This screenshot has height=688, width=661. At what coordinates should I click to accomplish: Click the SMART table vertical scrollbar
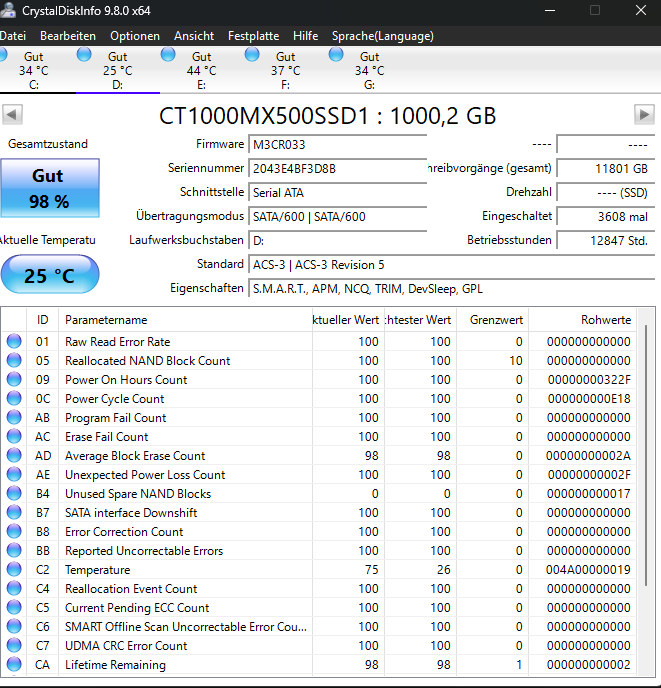click(x=646, y=455)
